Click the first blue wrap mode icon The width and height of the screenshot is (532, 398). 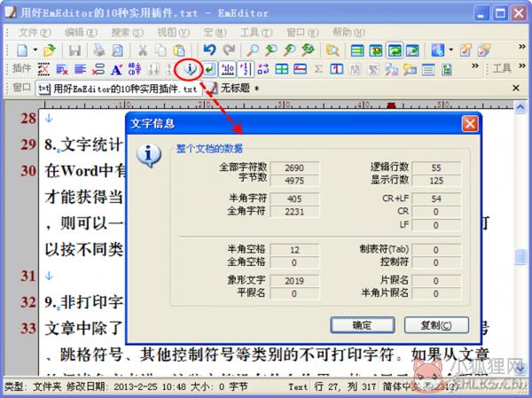(357, 51)
